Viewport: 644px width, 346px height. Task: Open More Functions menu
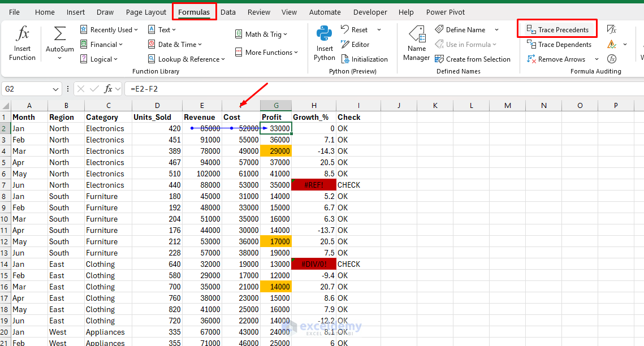tap(266, 52)
